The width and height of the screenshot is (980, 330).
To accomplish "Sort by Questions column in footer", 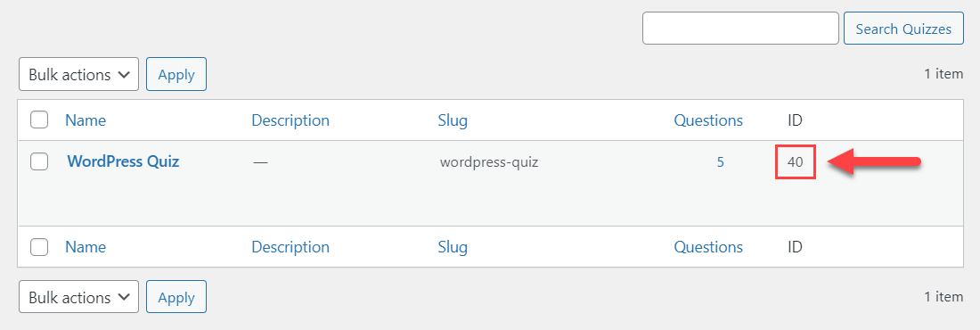I will [708, 247].
